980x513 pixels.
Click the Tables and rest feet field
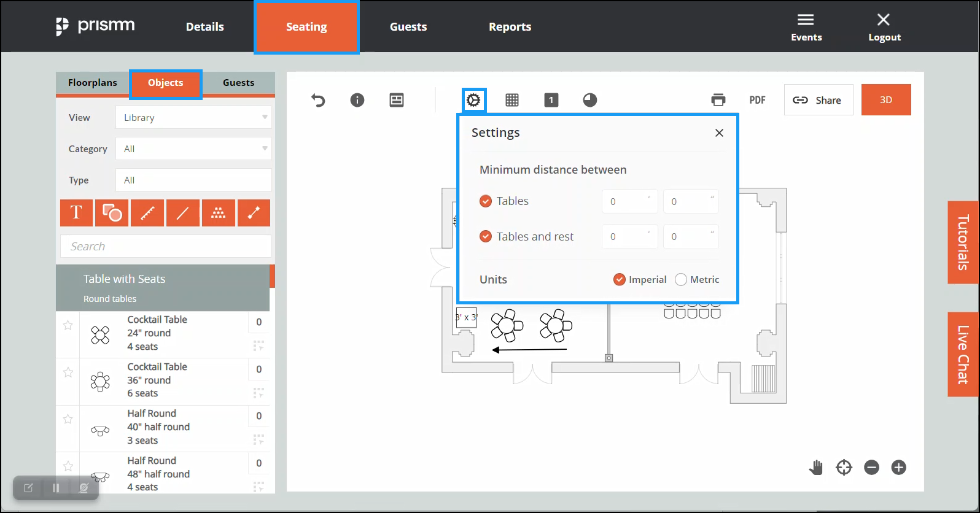click(x=630, y=237)
